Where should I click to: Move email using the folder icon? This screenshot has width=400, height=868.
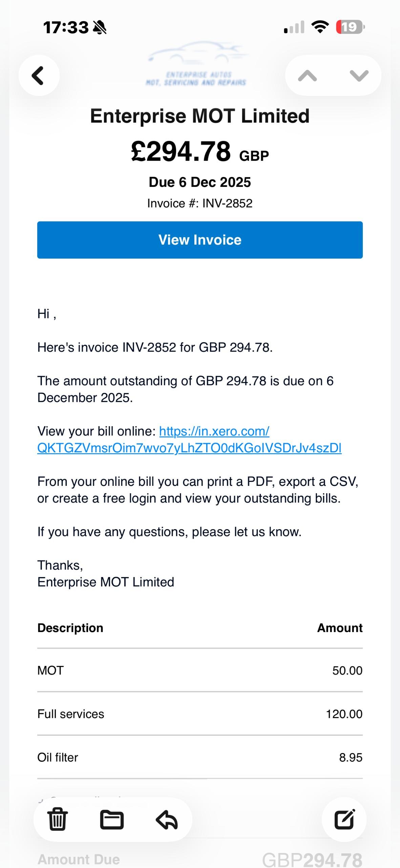click(112, 819)
